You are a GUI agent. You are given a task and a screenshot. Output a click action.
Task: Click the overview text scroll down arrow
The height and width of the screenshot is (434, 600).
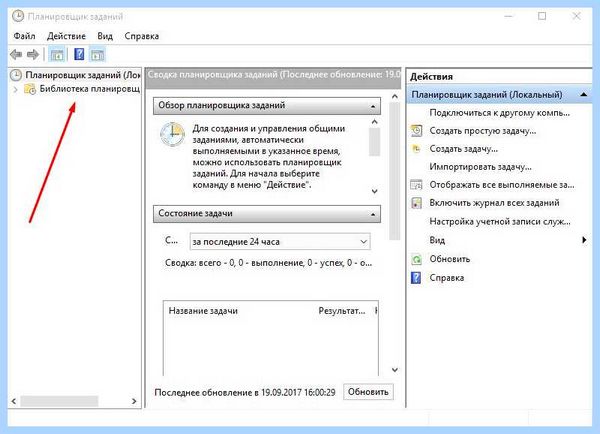(x=375, y=191)
